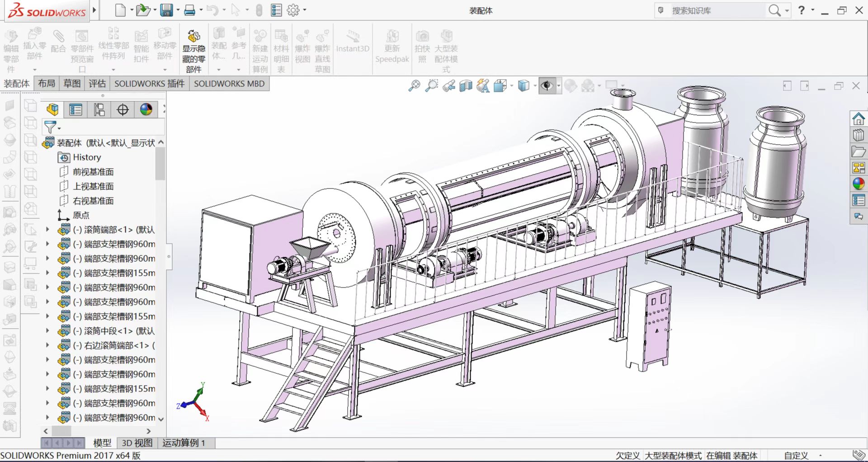868x462 pixels.
Task: Click 材料明细表 command
Action: click(x=281, y=51)
